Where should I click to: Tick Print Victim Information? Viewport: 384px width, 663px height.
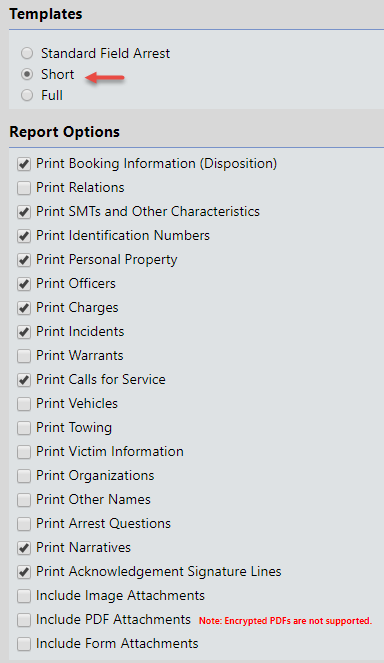pyautogui.click(x=24, y=452)
